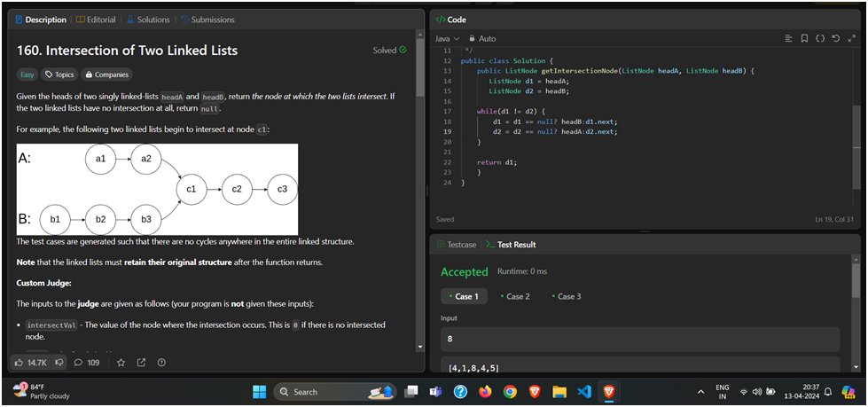The image size is (868, 407).
Task: Click the 'Saved' status text under editor
Action: [x=445, y=219]
